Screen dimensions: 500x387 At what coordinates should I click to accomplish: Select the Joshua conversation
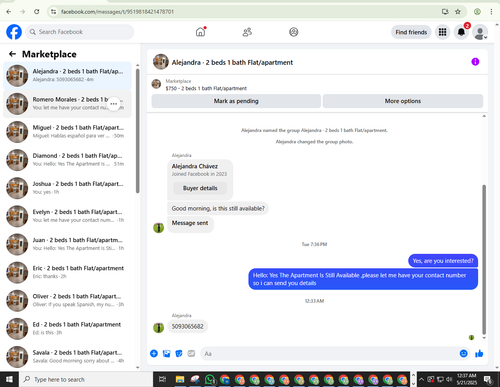[67, 188]
